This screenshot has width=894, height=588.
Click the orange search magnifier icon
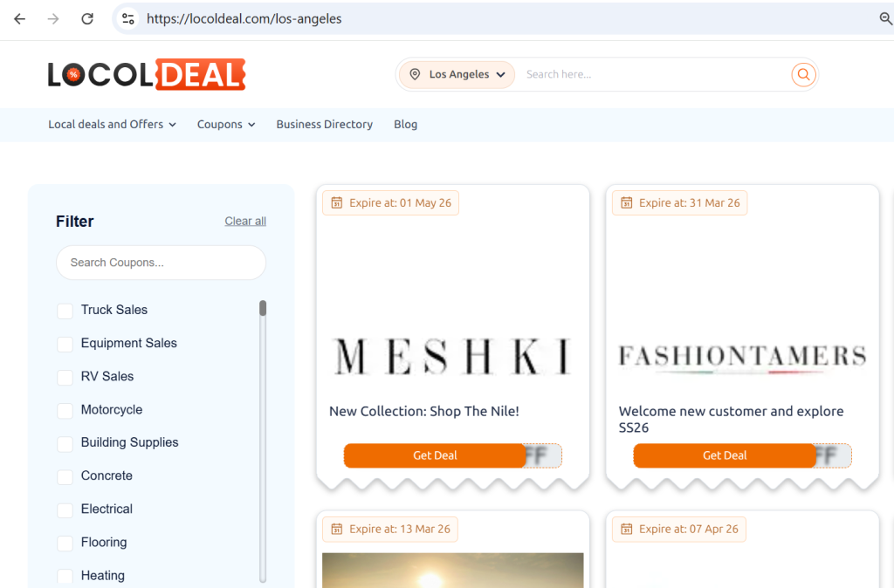point(803,74)
